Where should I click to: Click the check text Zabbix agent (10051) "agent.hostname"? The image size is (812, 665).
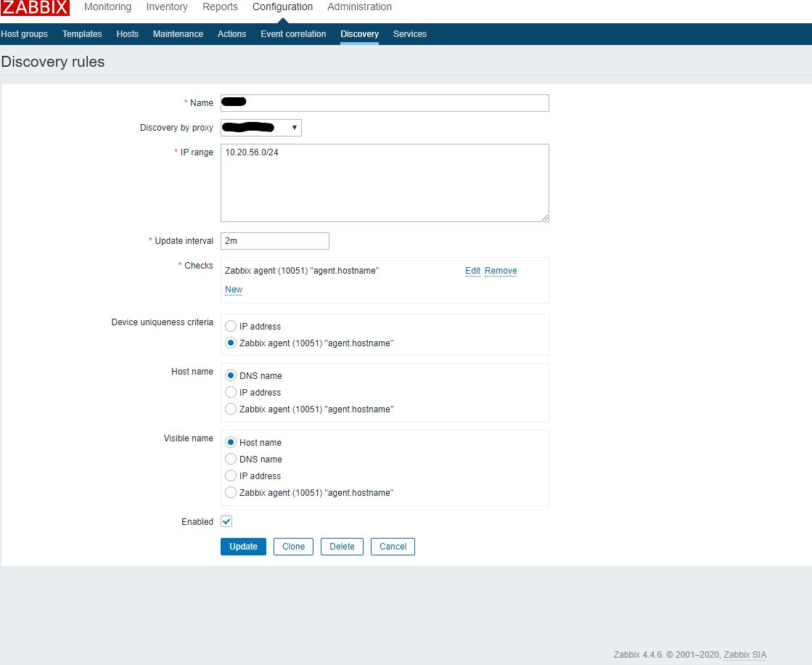[302, 270]
